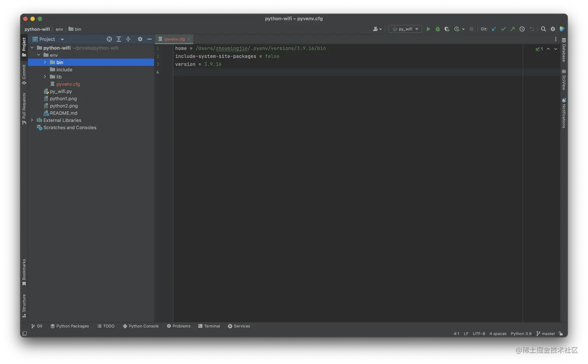Toggle the SciView tool window

coord(564,80)
